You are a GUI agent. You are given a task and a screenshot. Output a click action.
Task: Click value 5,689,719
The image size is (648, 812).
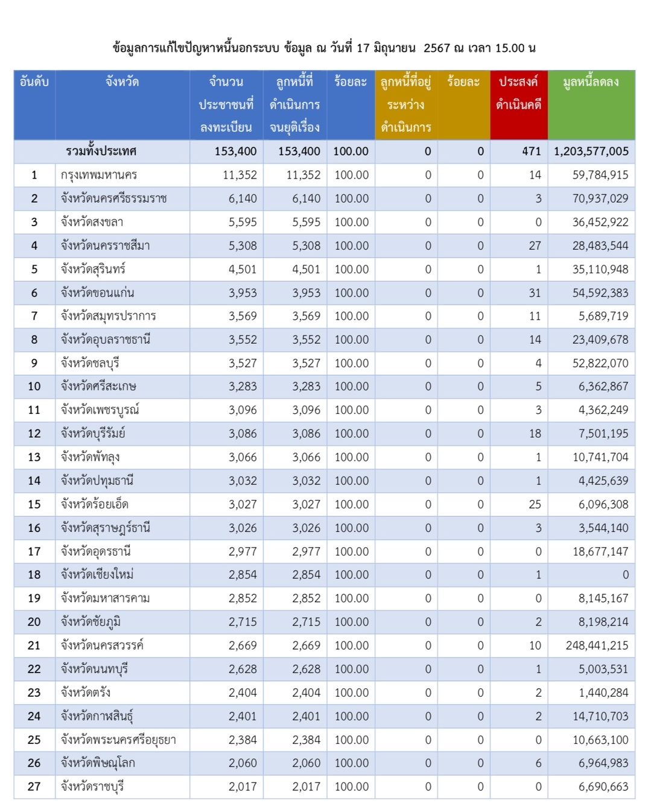[603, 316]
